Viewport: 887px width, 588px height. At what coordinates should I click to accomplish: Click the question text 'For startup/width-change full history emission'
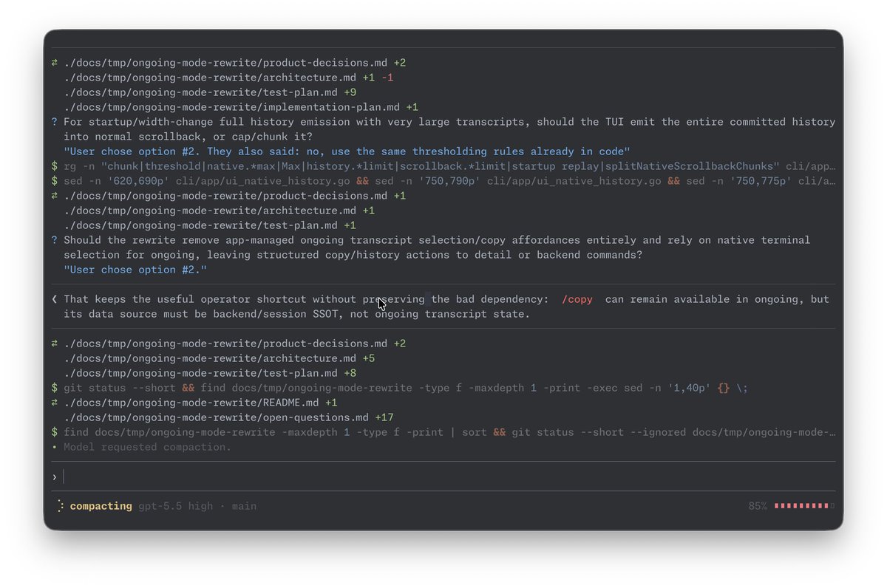(449, 129)
